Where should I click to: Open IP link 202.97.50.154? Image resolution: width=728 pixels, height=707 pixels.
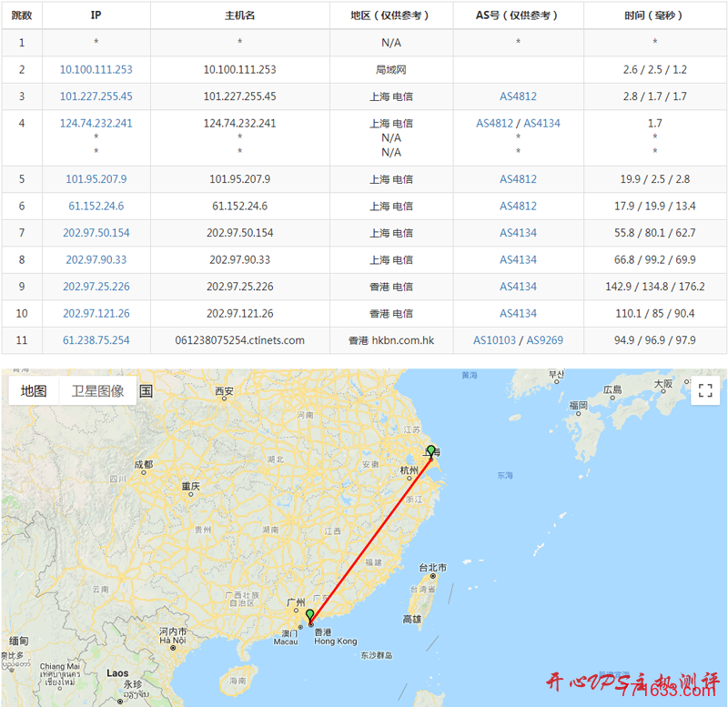(96, 233)
